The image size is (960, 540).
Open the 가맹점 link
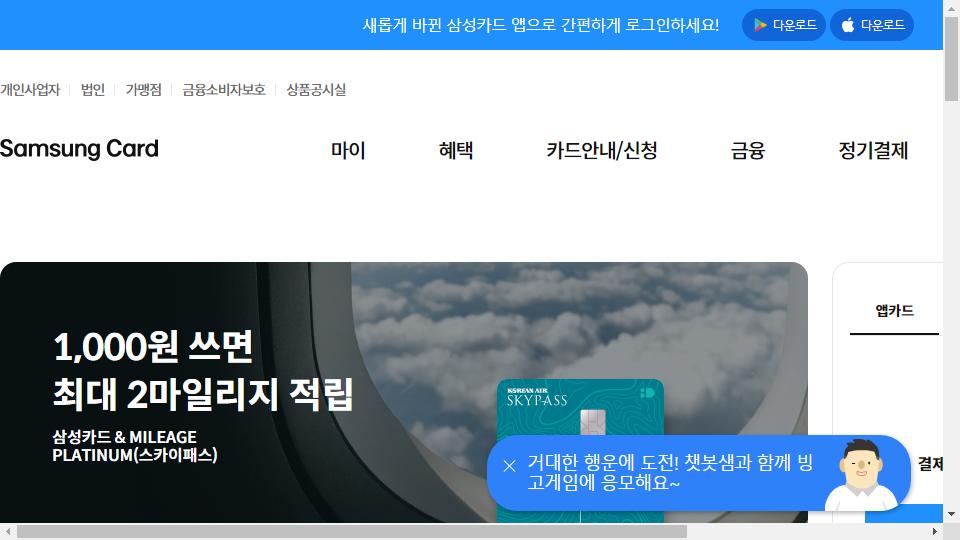143,90
